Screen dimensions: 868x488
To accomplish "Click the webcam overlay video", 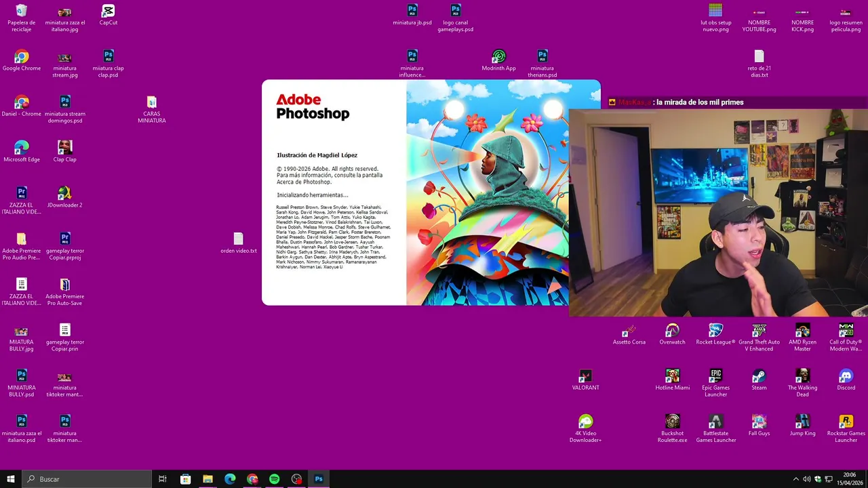I will point(718,212).
